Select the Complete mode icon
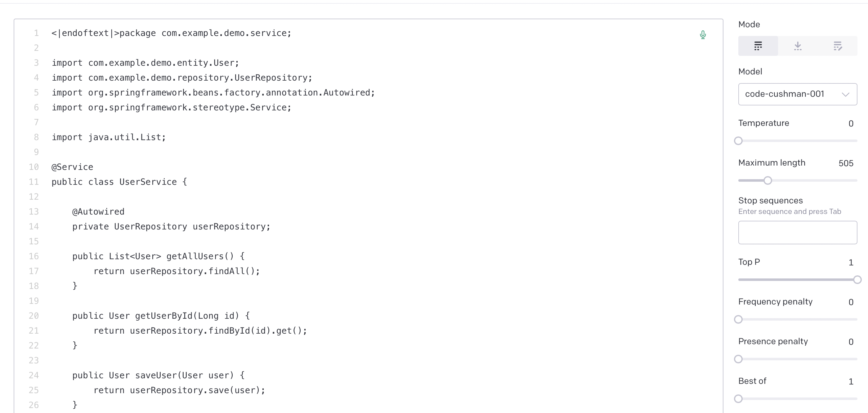Image resolution: width=868 pixels, height=413 pixels. (758, 46)
